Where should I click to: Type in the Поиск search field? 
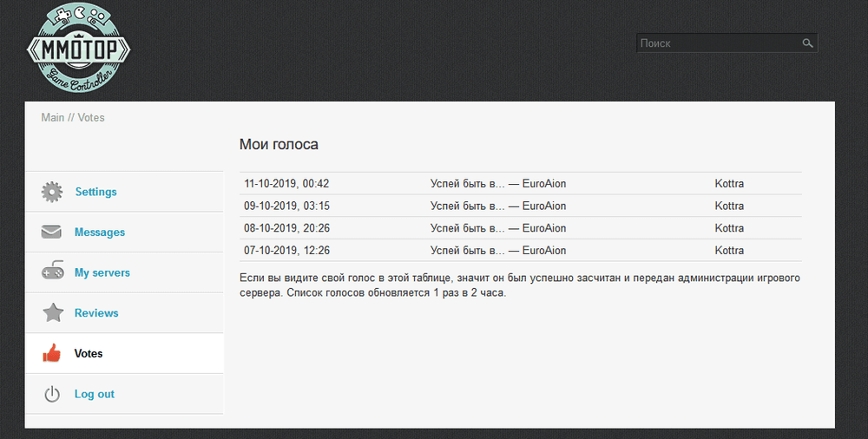pos(716,43)
